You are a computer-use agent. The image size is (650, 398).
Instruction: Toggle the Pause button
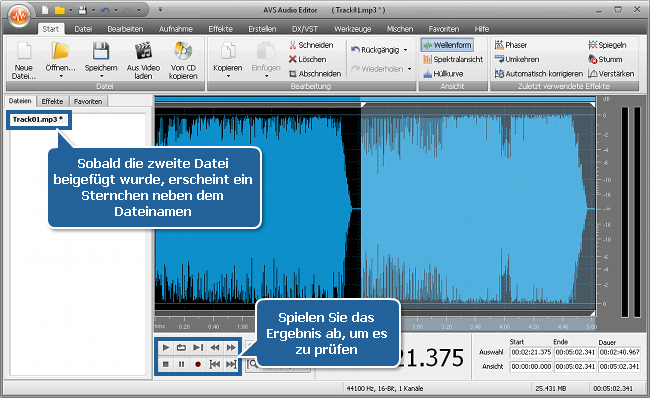click(182, 364)
